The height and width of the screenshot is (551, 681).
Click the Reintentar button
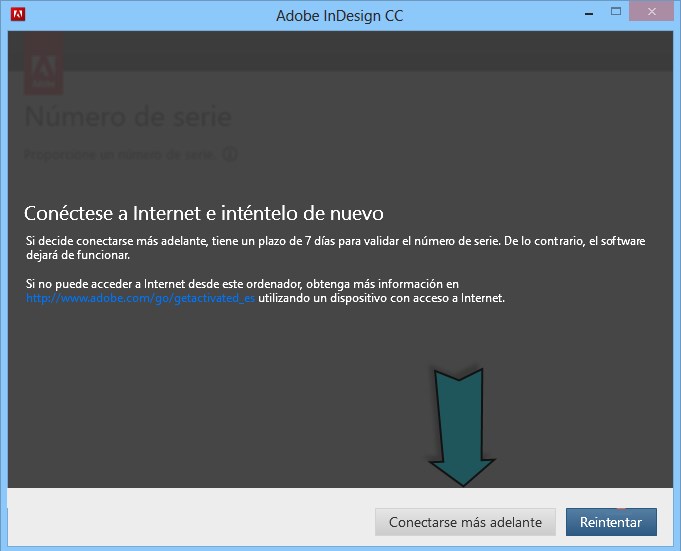(x=611, y=522)
